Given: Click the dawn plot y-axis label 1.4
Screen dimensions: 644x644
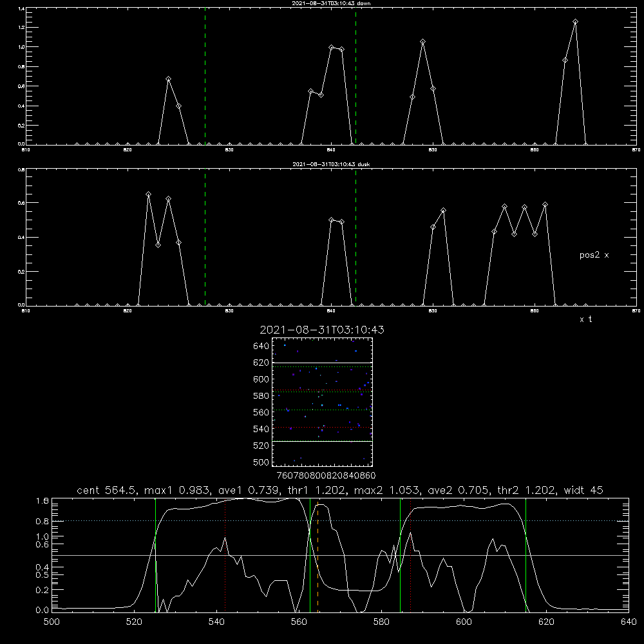Looking at the screenshot, I should [x=21, y=8].
